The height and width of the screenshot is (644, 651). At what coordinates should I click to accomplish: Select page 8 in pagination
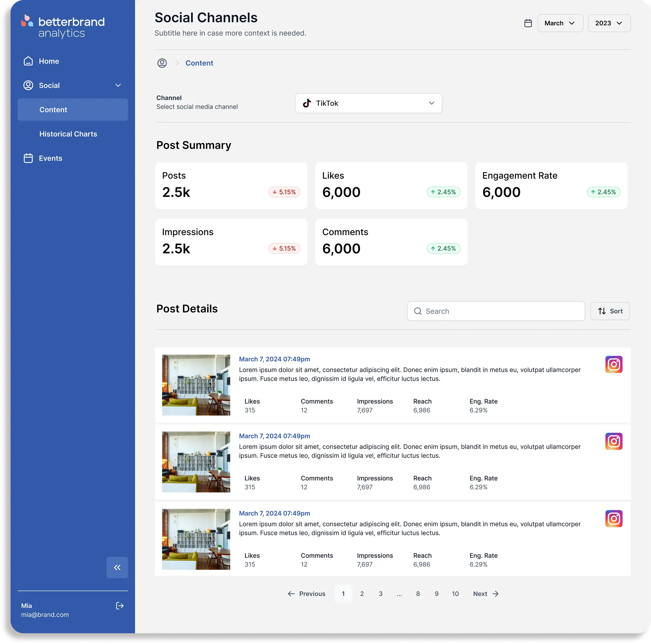pos(418,594)
